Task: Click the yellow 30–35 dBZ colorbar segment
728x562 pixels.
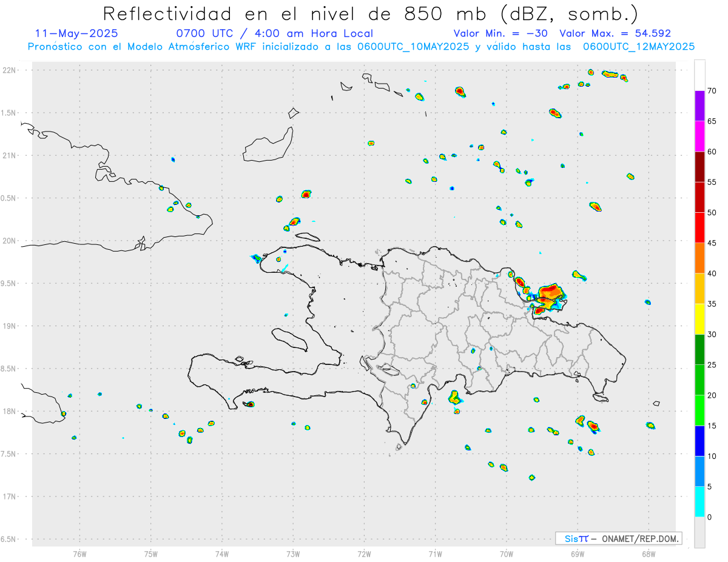Action: coord(699,319)
